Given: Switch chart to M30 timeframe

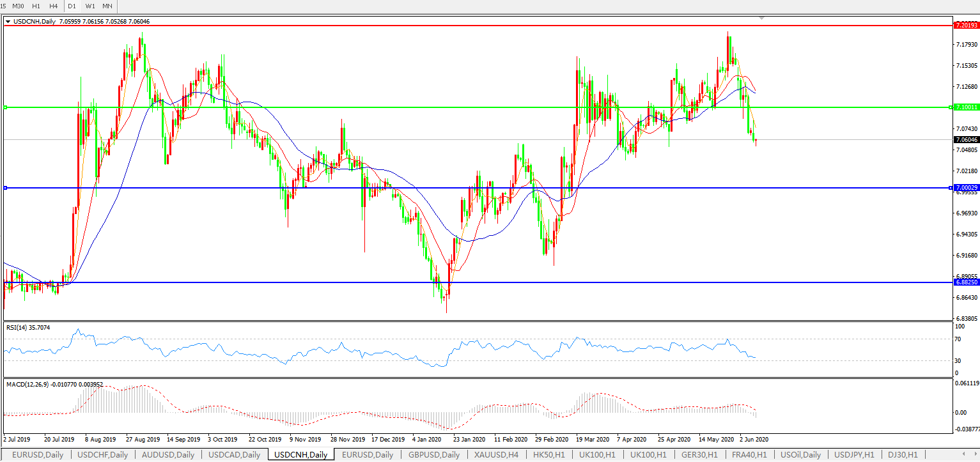Looking at the screenshot, I should point(19,6).
